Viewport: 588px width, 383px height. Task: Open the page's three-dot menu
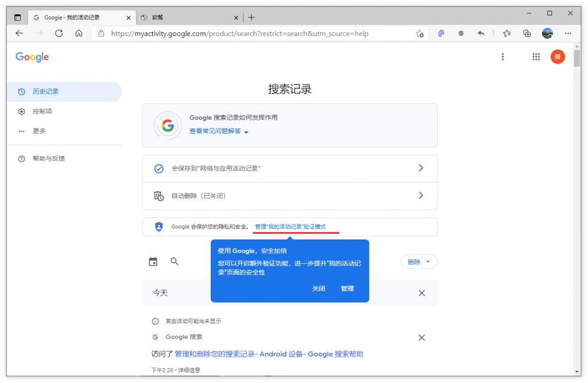pos(502,57)
